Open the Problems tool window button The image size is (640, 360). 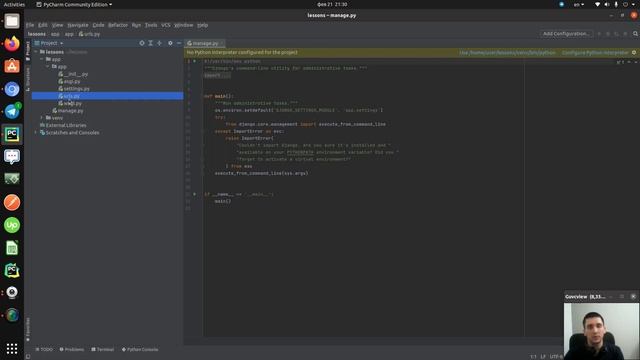pos(72,349)
